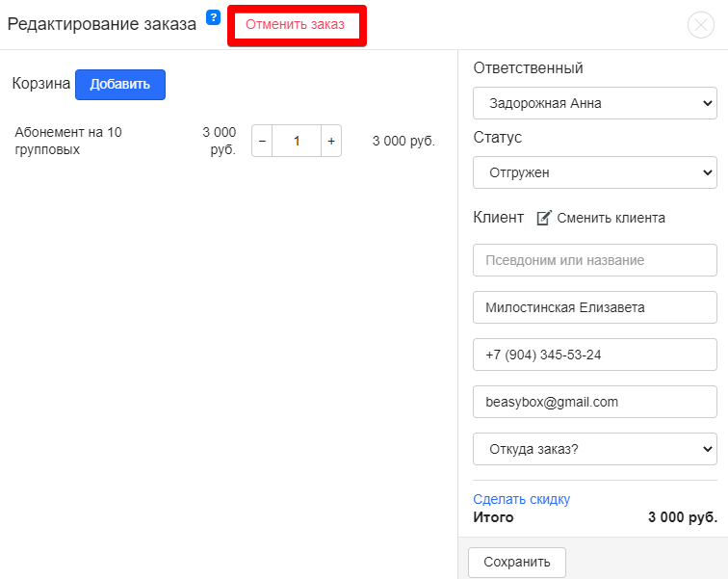
Task: Click the email field beasybox@gmail.com
Action: point(594,402)
